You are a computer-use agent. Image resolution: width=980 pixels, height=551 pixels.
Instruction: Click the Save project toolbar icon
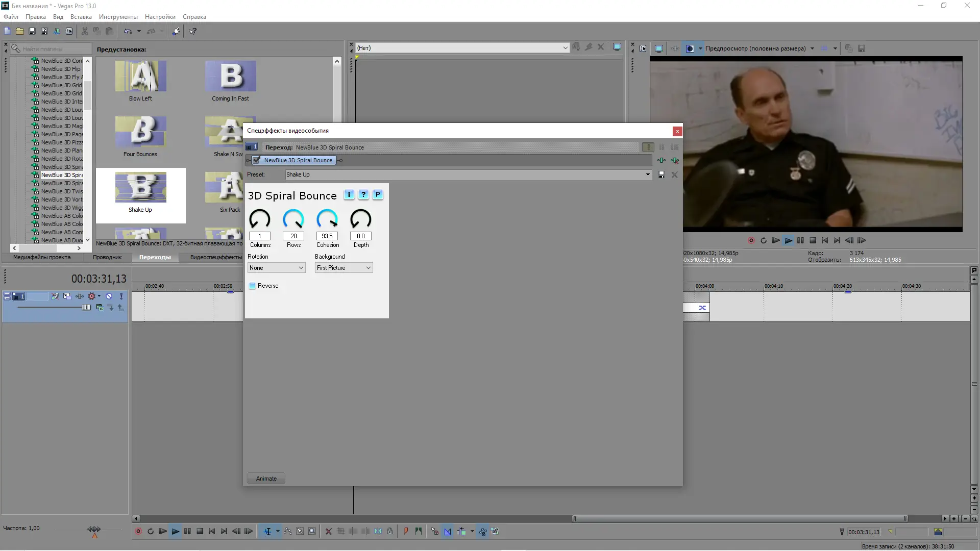point(32,31)
